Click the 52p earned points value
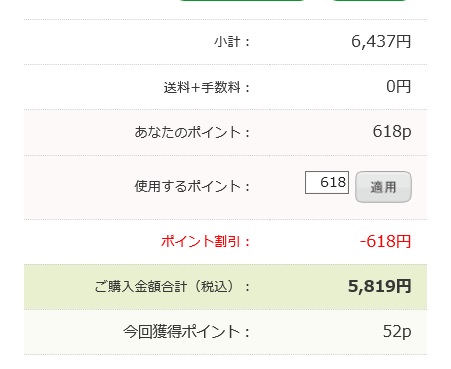The height and width of the screenshot is (369, 451). (x=397, y=332)
